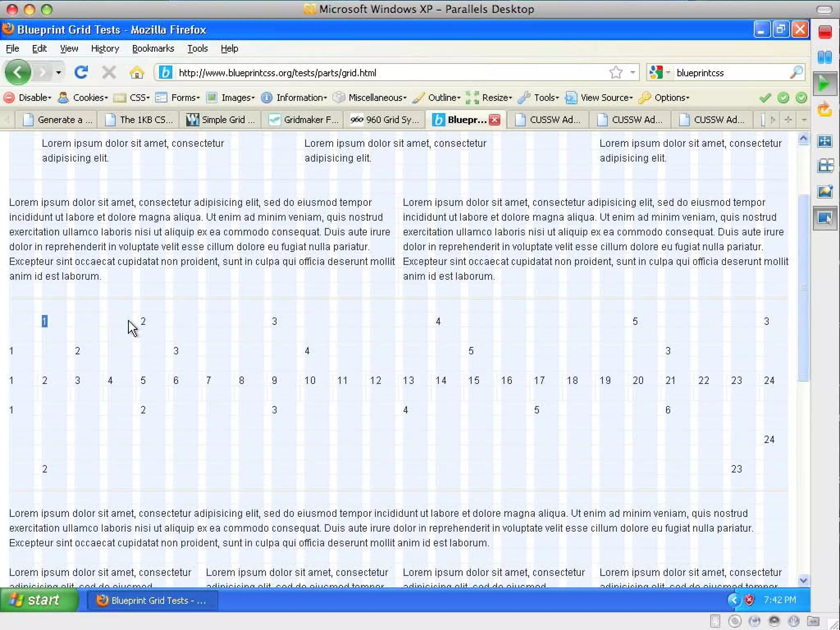Click the Blueprint Grid Tests taskbar button

[x=152, y=600]
